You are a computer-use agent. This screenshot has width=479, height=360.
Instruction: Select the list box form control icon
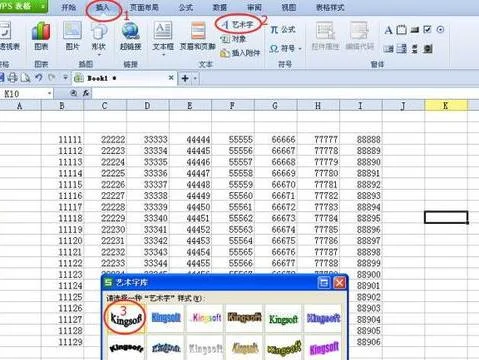[388, 49]
